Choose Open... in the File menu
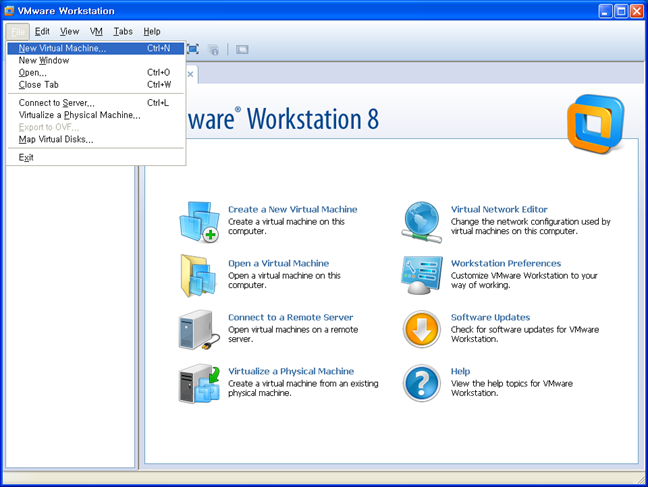648x487 pixels. (x=95, y=72)
